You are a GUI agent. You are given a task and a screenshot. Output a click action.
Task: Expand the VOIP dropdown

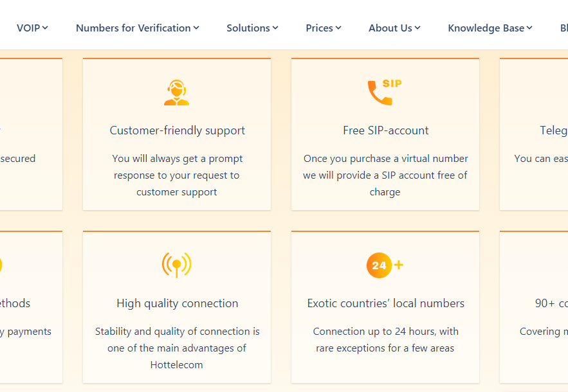pos(45,28)
